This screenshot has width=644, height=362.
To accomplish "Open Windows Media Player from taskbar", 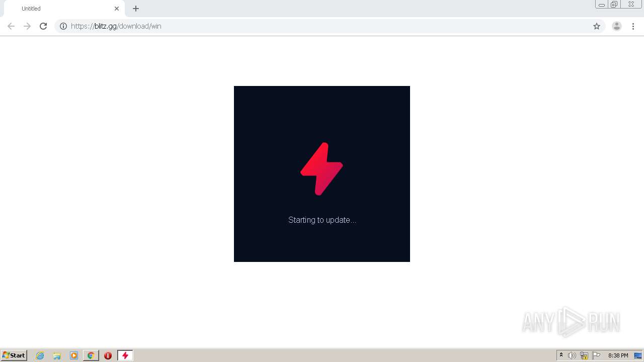I will click(x=74, y=355).
